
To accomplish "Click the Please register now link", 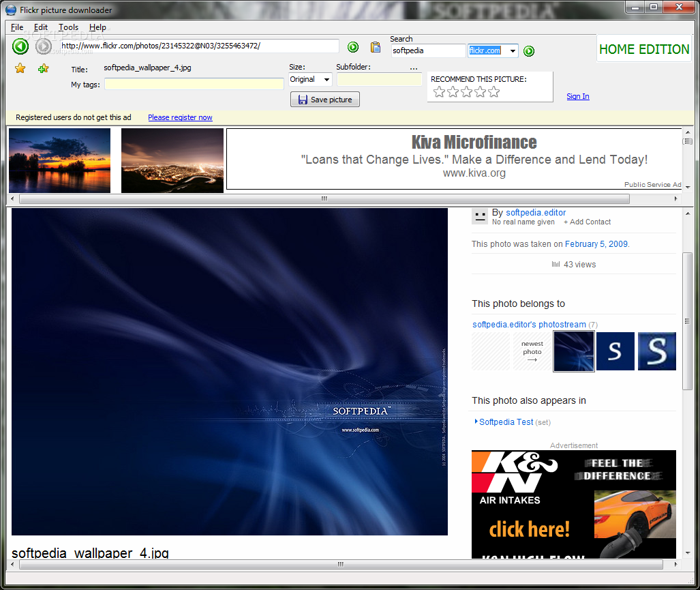I will click(180, 117).
